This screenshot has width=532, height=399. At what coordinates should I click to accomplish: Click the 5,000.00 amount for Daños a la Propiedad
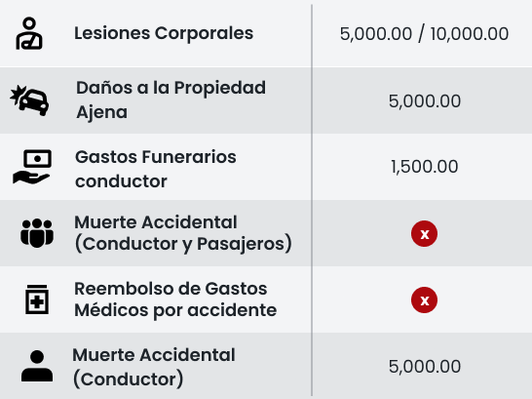coord(425,100)
